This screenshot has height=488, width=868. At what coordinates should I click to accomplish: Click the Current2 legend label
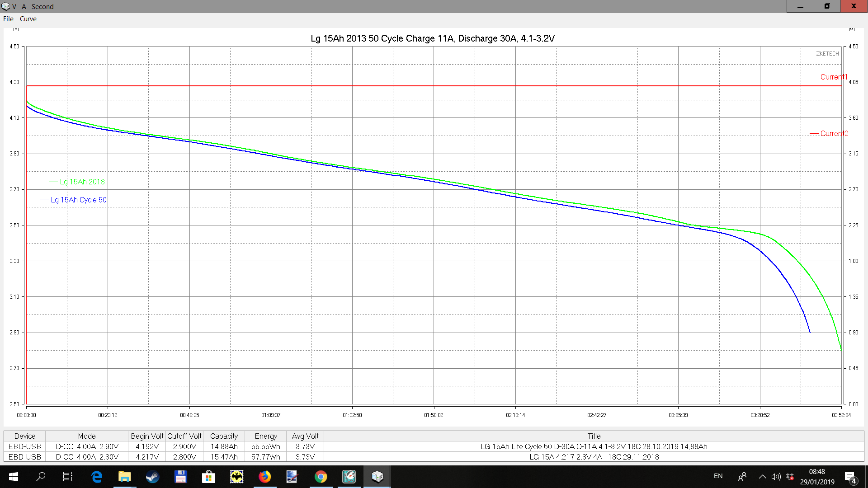(x=834, y=134)
